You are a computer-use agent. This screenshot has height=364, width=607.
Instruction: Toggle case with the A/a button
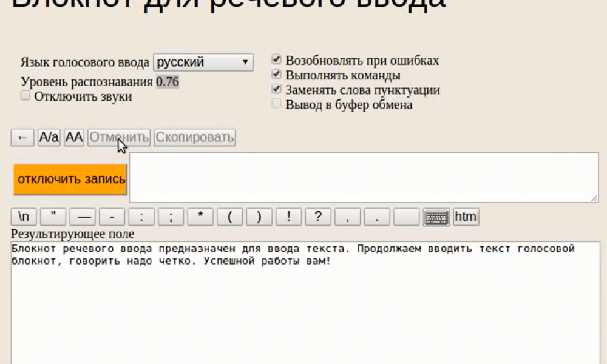pos(49,138)
